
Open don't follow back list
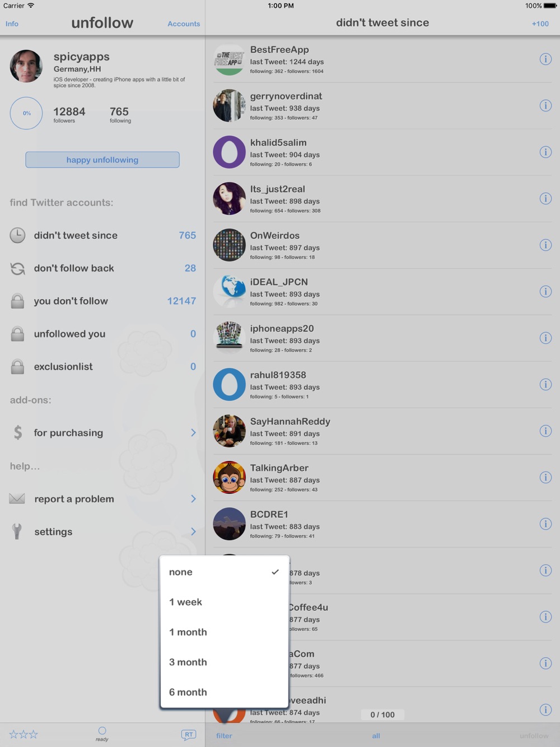click(x=102, y=269)
